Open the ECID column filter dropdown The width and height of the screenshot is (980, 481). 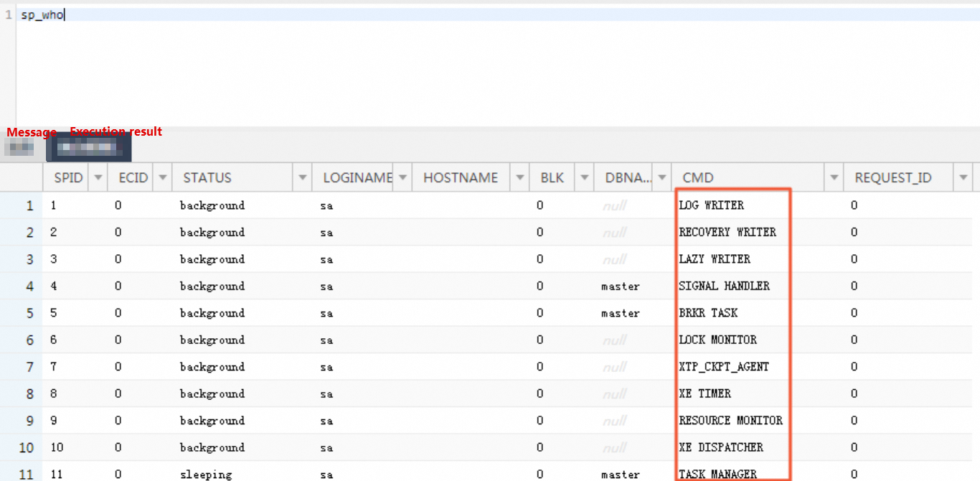click(x=163, y=177)
